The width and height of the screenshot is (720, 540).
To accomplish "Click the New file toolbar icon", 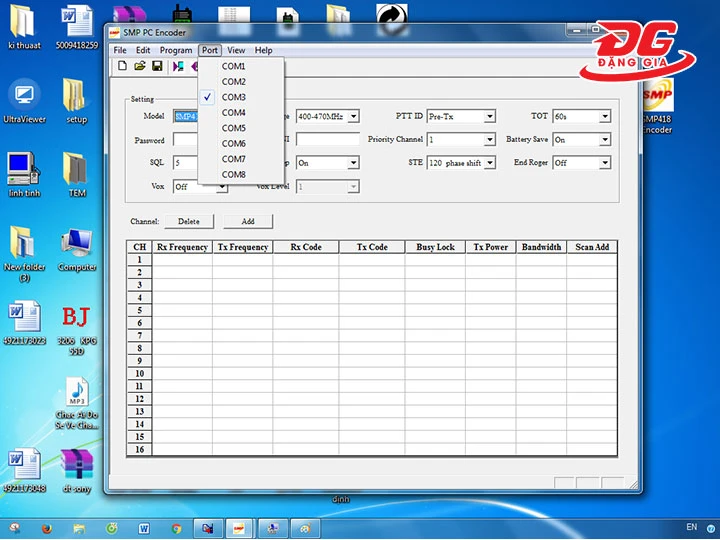I will coord(122,66).
